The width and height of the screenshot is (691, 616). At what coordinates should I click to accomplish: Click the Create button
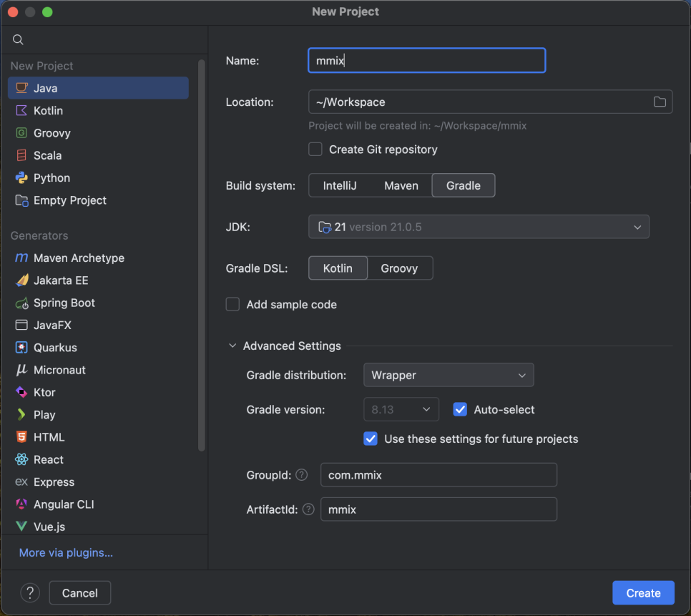pyautogui.click(x=643, y=592)
